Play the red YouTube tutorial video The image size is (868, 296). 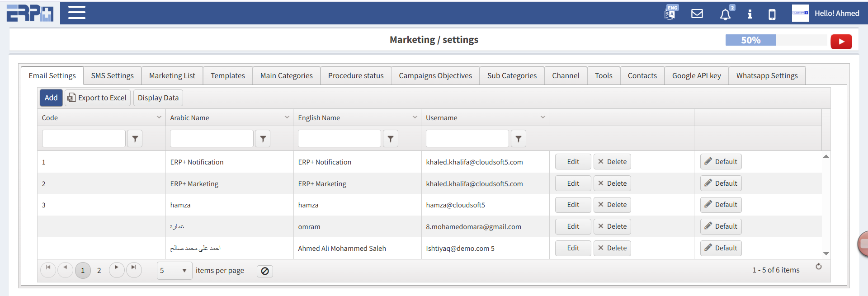point(841,42)
